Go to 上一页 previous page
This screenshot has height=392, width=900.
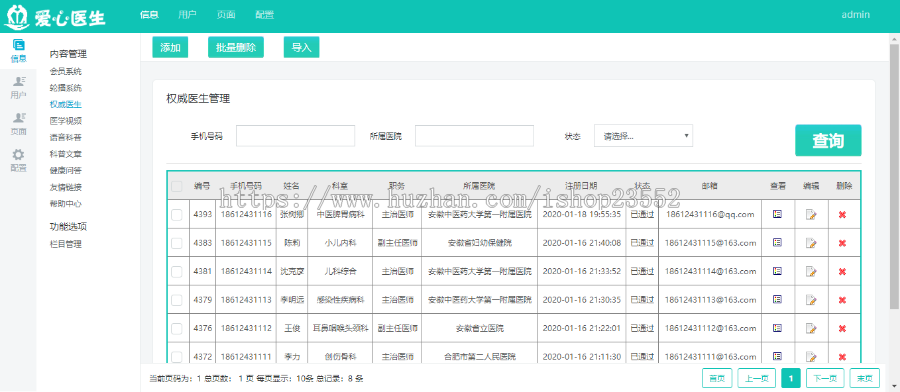[x=757, y=378]
